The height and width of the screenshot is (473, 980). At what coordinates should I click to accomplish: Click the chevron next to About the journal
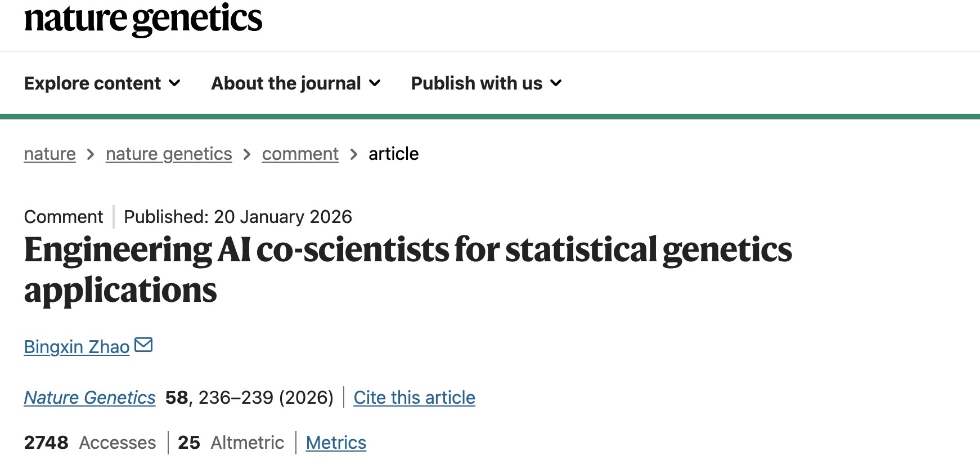(375, 83)
